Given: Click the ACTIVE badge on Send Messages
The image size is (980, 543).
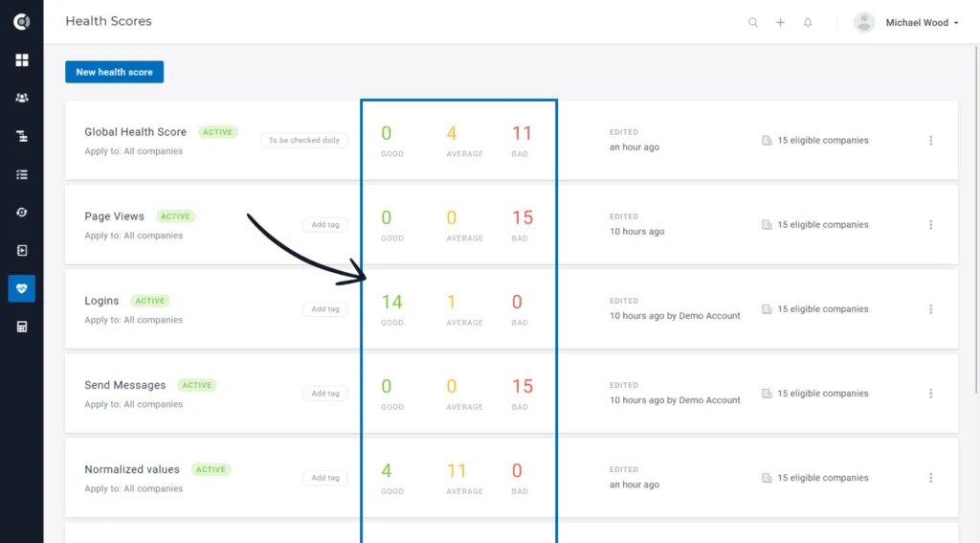Looking at the screenshot, I should 197,385.
